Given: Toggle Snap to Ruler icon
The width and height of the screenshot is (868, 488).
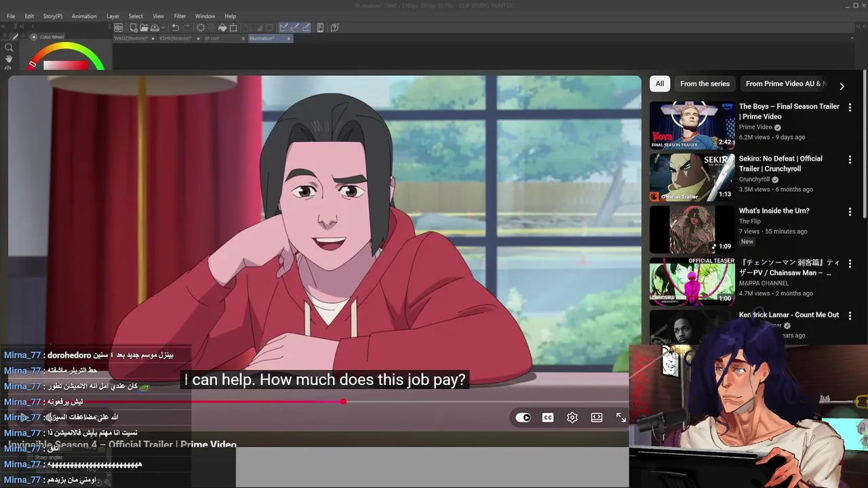Looking at the screenshot, I should point(284,28).
